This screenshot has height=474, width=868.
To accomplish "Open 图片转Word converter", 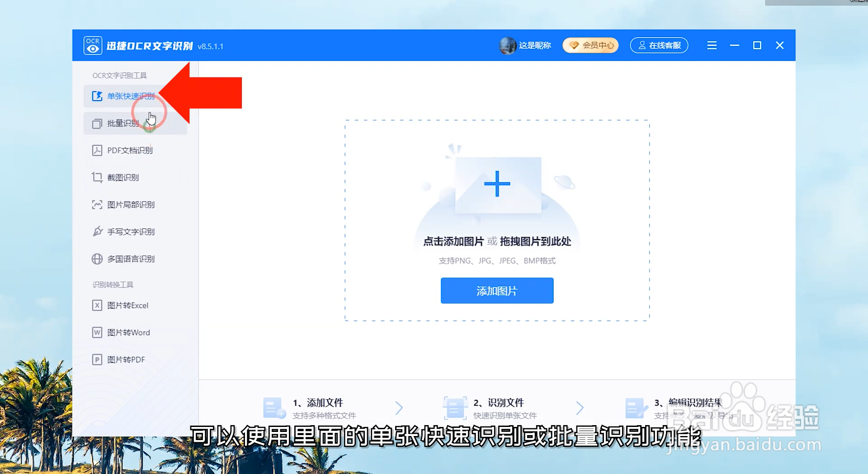I will click(135, 332).
